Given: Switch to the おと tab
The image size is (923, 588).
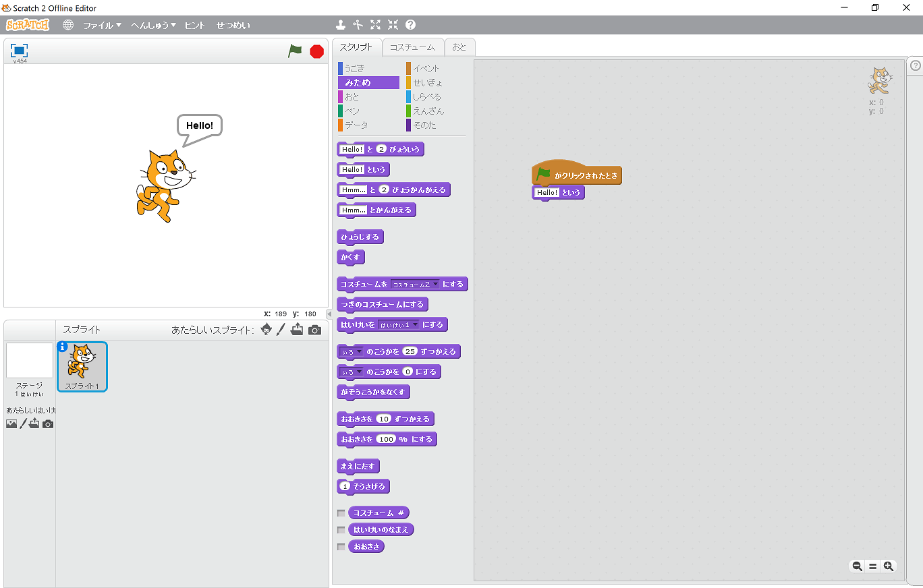Looking at the screenshot, I should point(459,47).
